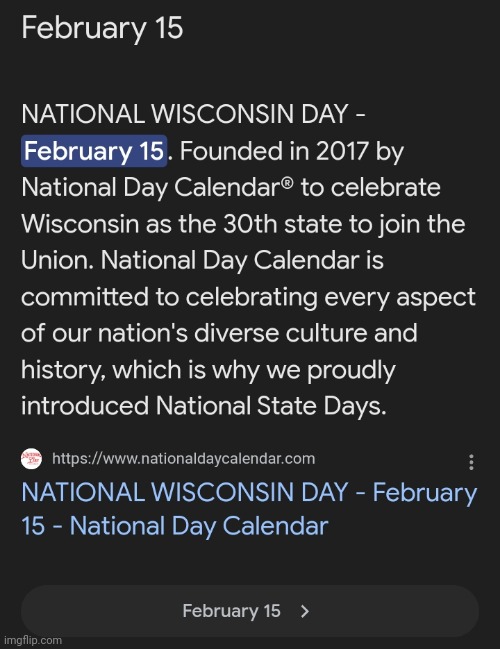
Task: Click the '30th state to join the' text
Action: [344, 224]
